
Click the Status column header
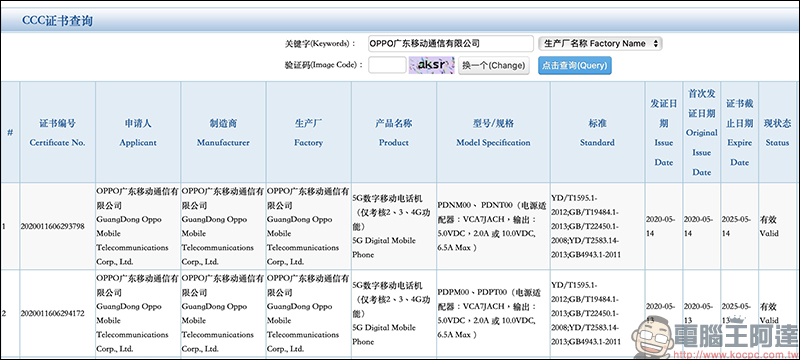(778, 133)
